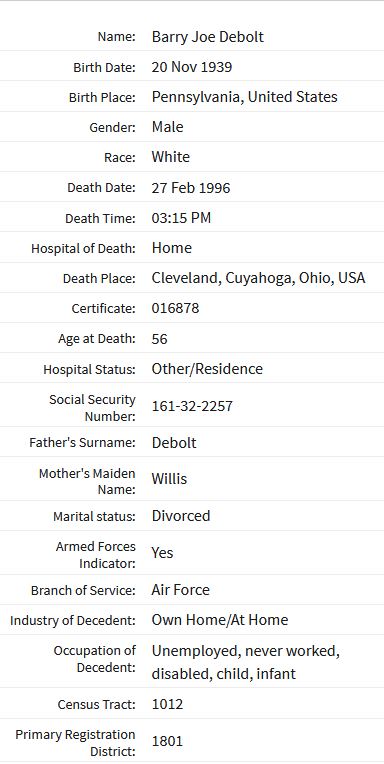Click Primary Registration District value 1801
This screenshot has width=384, height=764.
coord(167,741)
